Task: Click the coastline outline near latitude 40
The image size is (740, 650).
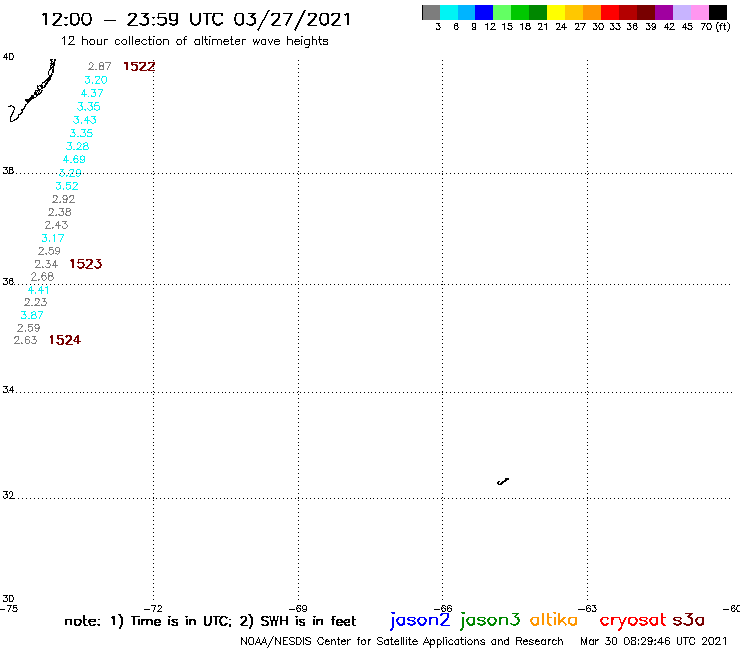Action: point(32,91)
